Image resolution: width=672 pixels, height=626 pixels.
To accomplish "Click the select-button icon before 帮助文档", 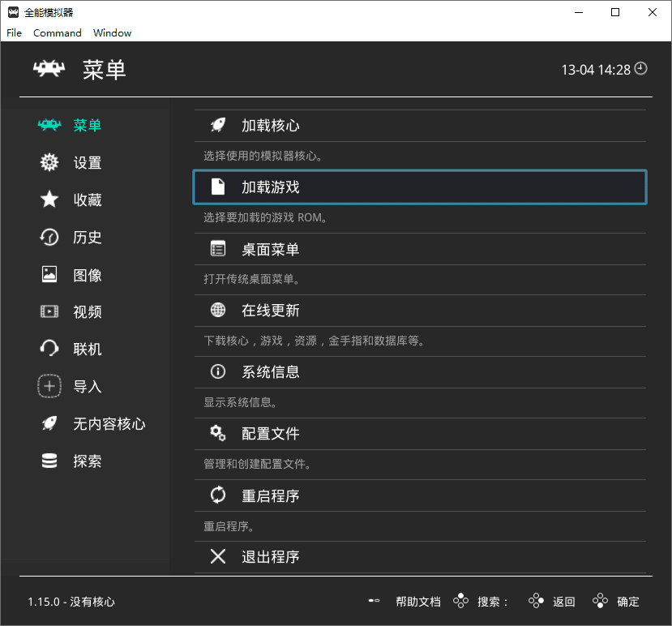I will pyautogui.click(x=375, y=601).
